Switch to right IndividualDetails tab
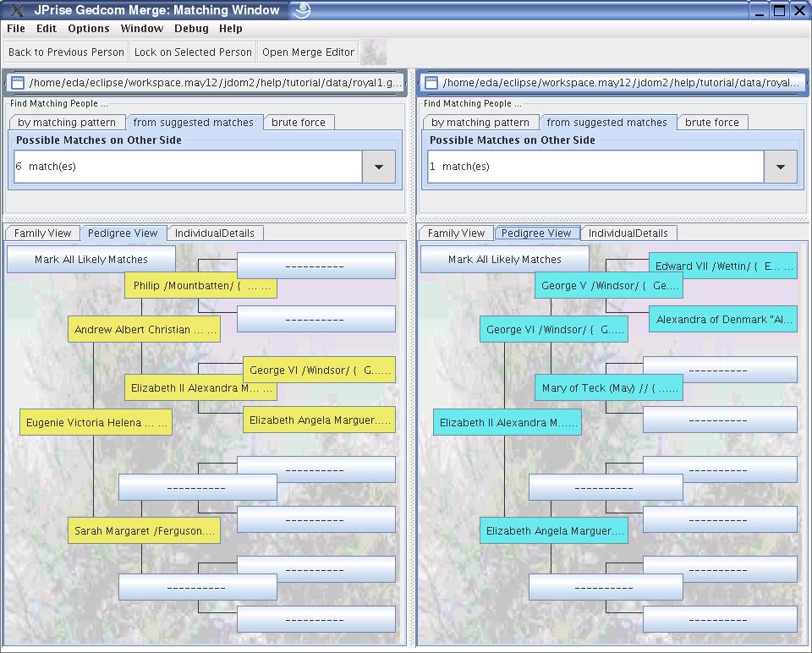Screen dimensions: 812x653 pyautogui.click(x=628, y=233)
